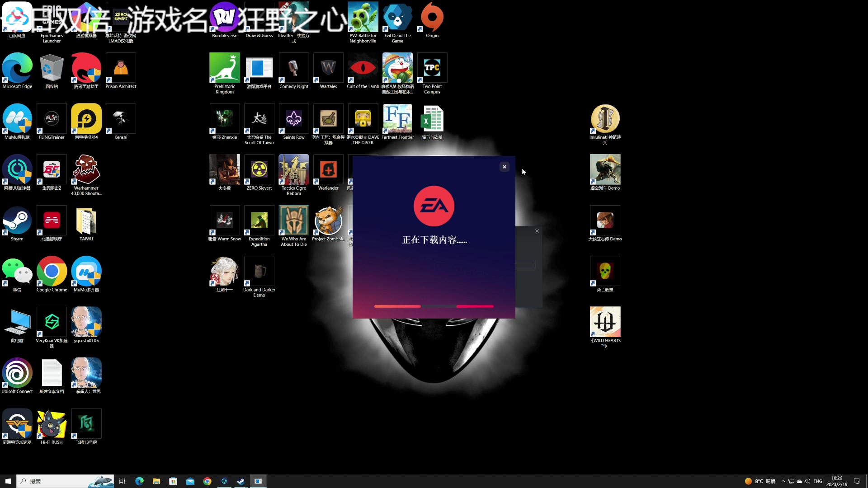Open the TAIWU folder icon
Image resolution: width=868 pixels, height=488 pixels.
(86, 224)
